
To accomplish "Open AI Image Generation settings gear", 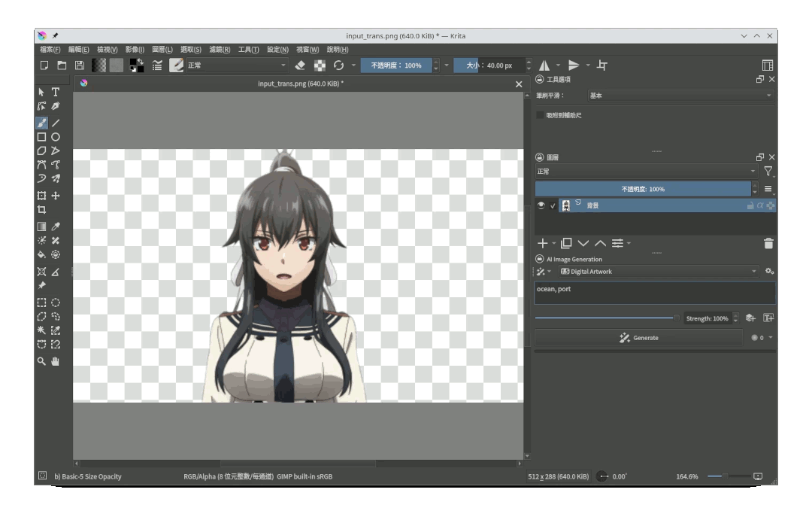I will click(x=769, y=272).
